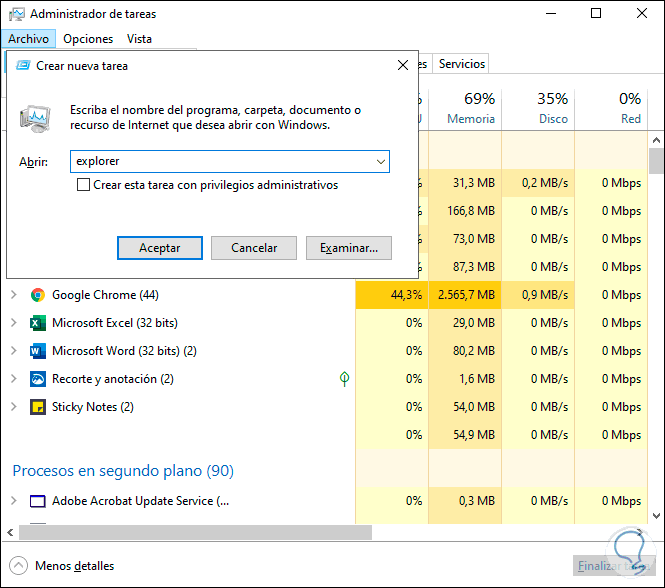The image size is (665, 588).
Task: Expand the Google Chrome (44) process group
Action: coord(14,295)
